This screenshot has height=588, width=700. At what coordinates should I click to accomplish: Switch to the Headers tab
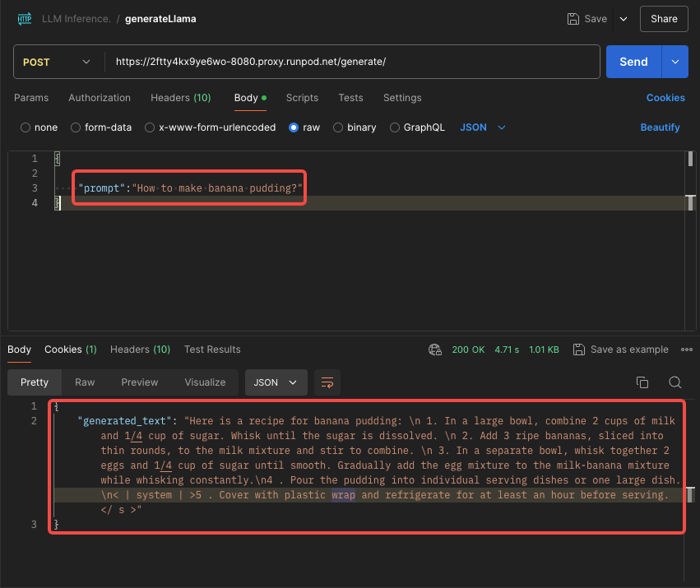[x=180, y=97]
